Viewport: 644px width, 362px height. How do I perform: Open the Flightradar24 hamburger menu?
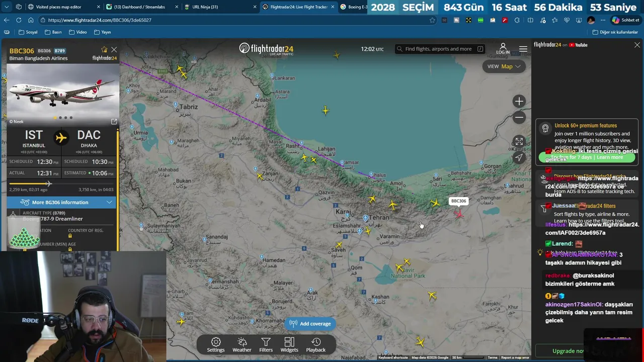click(523, 49)
